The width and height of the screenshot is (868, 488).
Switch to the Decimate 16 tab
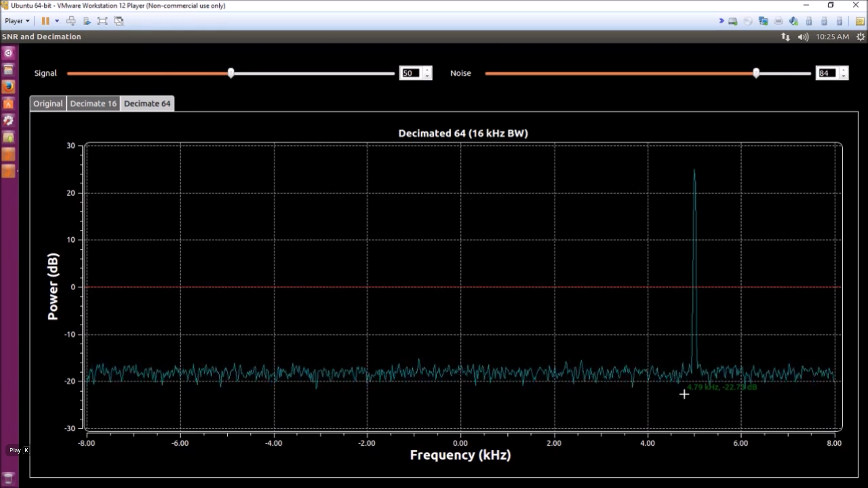pyautogui.click(x=93, y=103)
